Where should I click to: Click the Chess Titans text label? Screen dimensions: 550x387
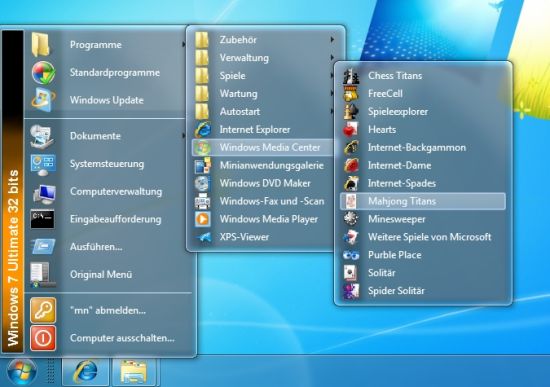pos(395,76)
